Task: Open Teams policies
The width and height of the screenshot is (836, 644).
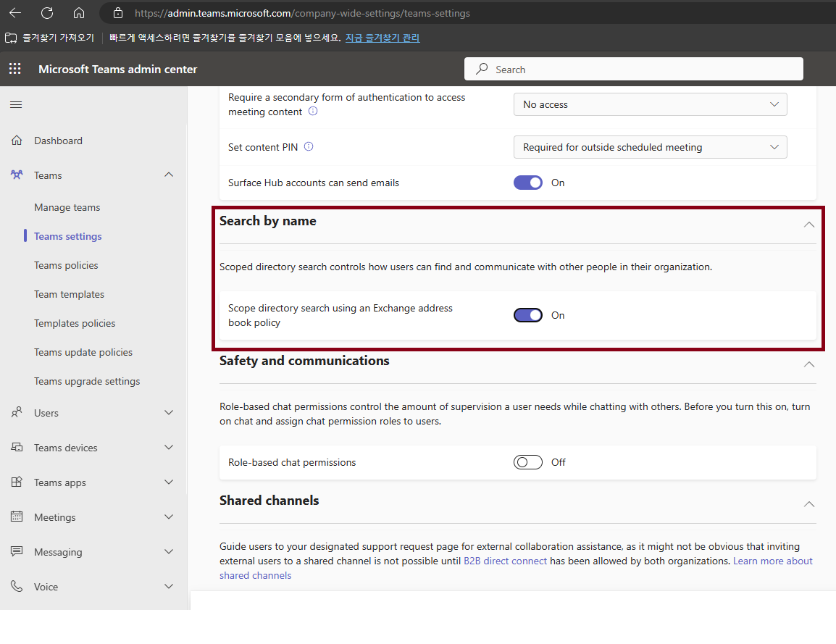Action: (66, 265)
